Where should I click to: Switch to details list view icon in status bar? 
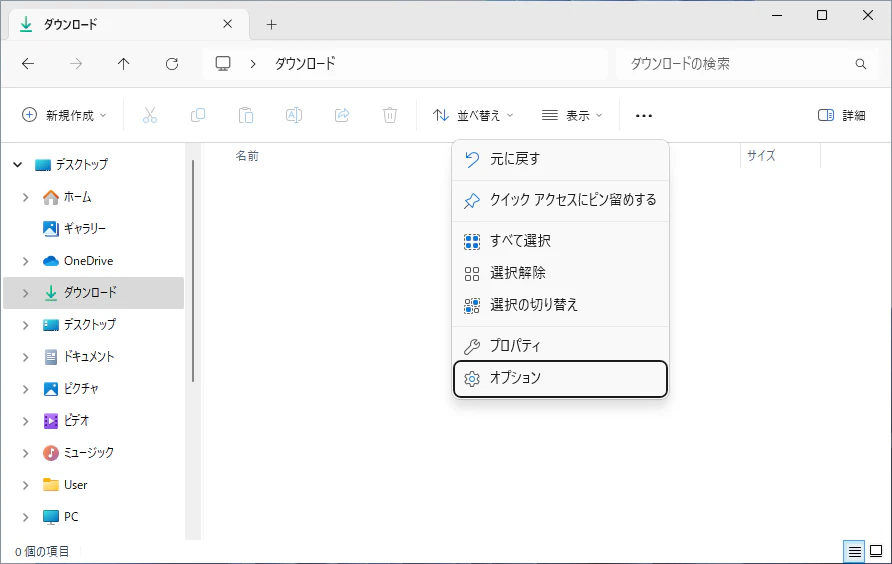coord(854,551)
